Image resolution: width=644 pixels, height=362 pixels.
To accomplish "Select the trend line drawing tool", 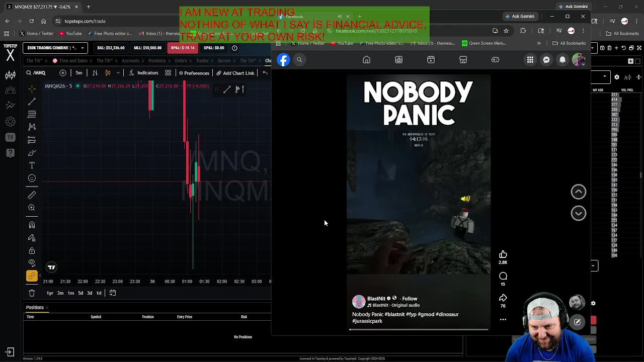I will pos(32,102).
